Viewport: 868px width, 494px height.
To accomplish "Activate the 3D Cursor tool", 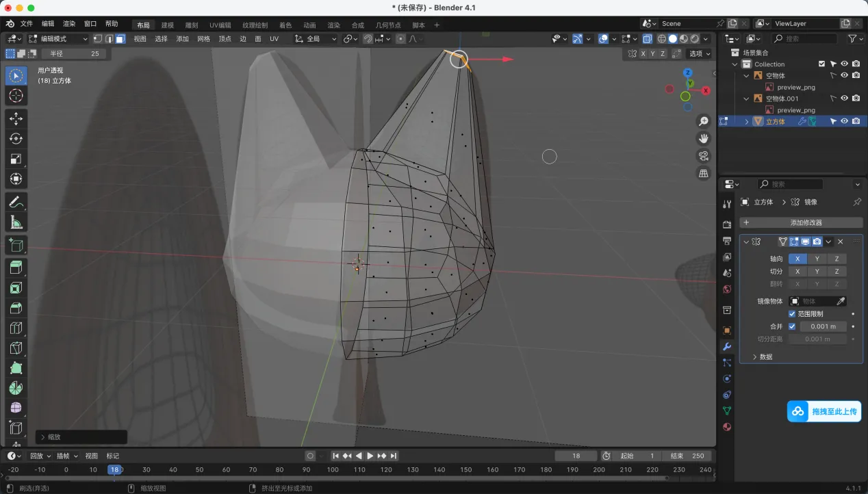I will pyautogui.click(x=16, y=96).
